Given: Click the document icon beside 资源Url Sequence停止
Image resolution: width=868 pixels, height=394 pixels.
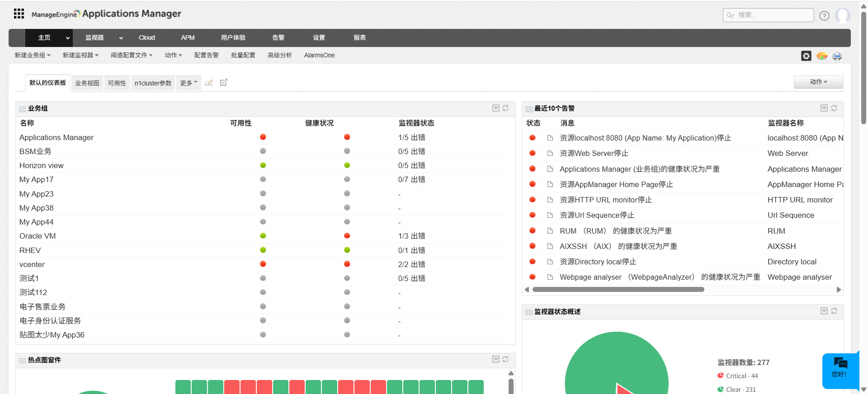Looking at the screenshot, I should pyautogui.click(x=550, y=215).
